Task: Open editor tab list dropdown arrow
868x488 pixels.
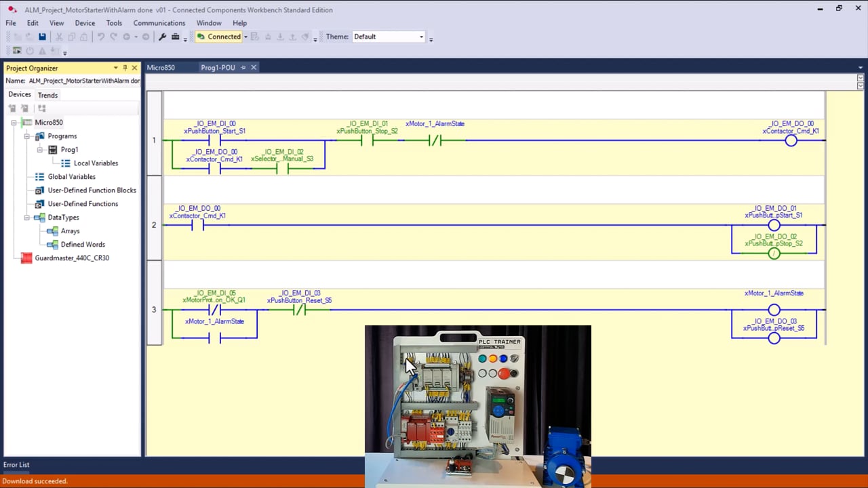Action: (x=861, y=68)
